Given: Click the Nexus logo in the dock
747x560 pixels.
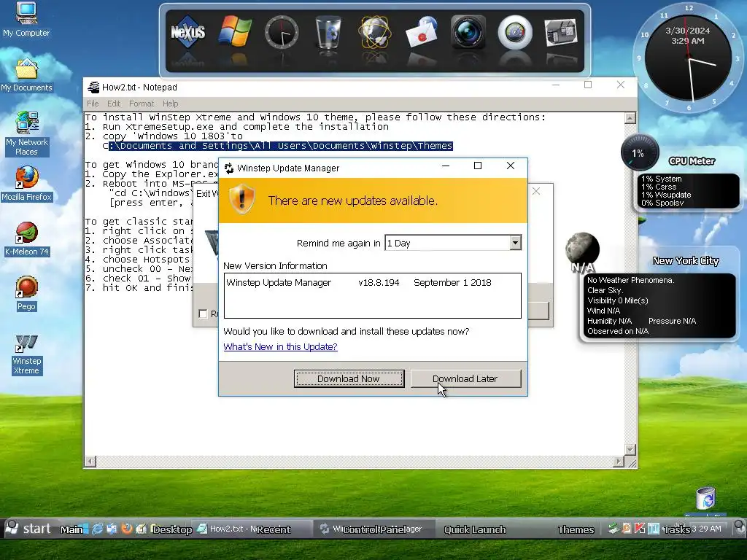Looking at the screenshot, I should click(x=187, y=32).
